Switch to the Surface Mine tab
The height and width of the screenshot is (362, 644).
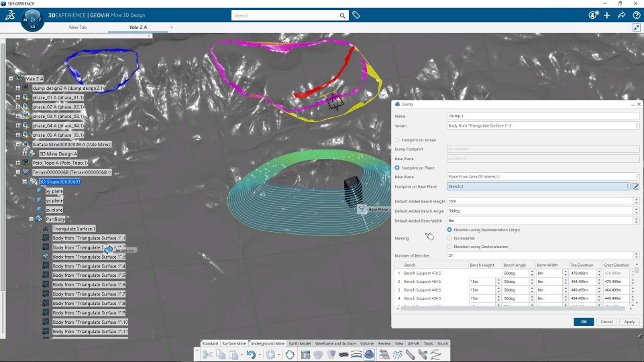click(x=234, y=343)
